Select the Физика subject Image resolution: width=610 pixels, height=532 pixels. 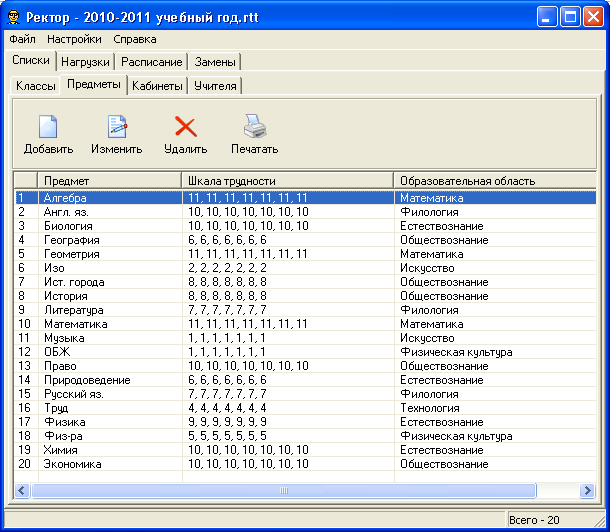point(65,422)
